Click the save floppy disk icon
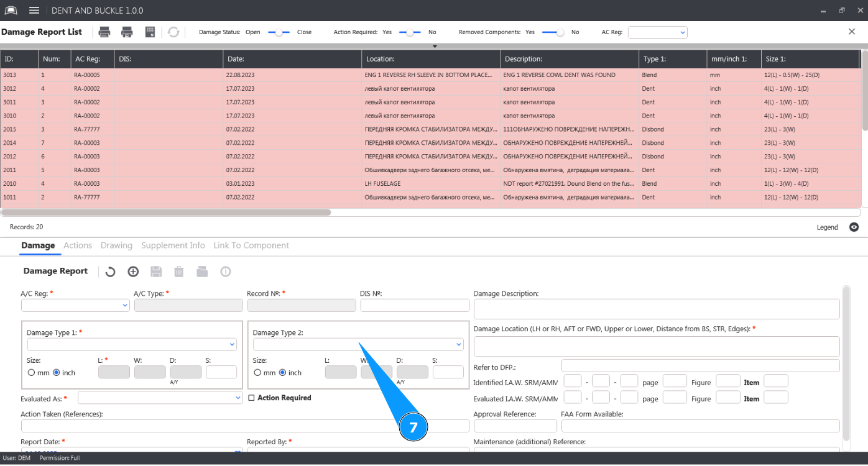The width and height of the screenshot is (868, 466). (156, 272)
